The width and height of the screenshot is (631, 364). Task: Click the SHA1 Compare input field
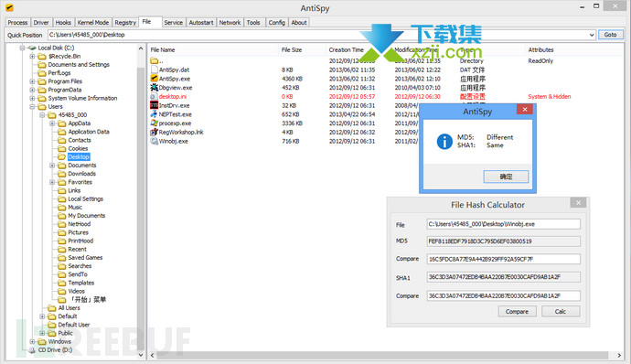(x=504, y=295)
